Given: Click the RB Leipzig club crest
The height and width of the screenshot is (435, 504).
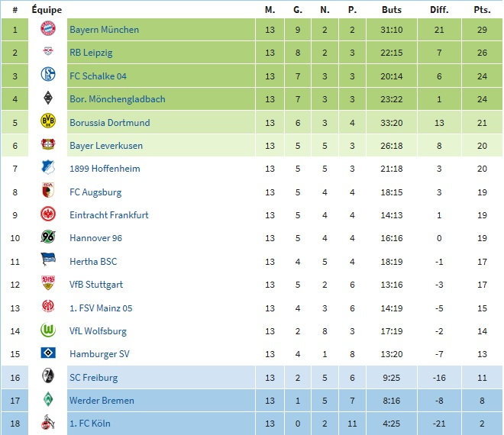Looking at the screenshot, I should [x=48, y=53].
